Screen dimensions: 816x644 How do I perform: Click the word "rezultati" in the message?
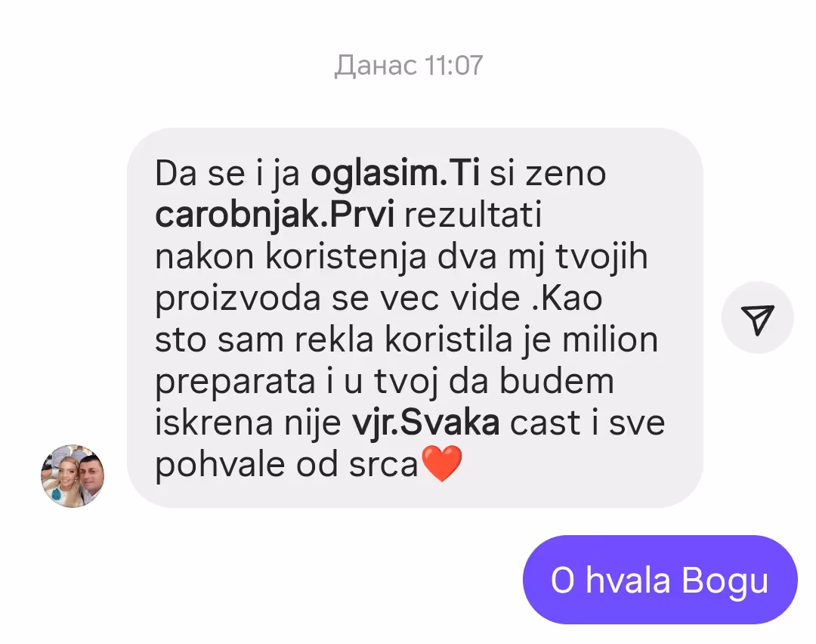point(473,215)
